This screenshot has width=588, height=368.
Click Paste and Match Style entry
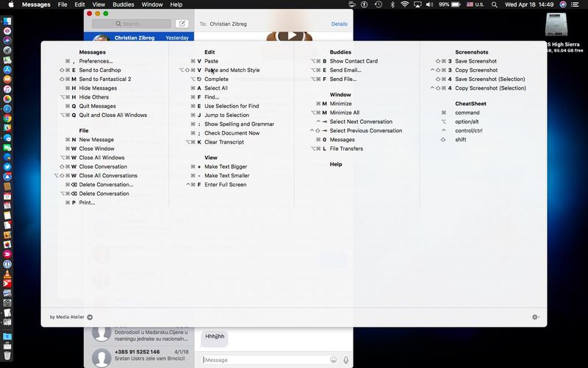click(x=232, y=70)
